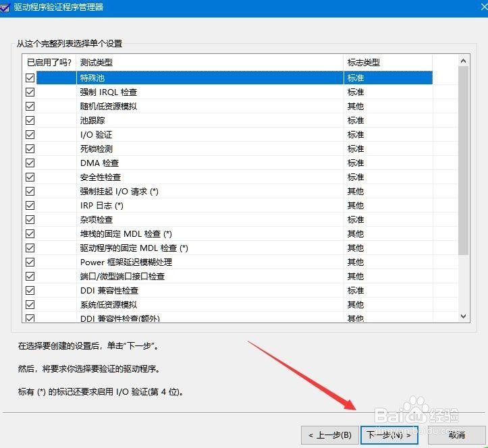Select the 强制挂起 I/O 请求 (*) row text
The image size is (488, 448).
click(119, 191)
